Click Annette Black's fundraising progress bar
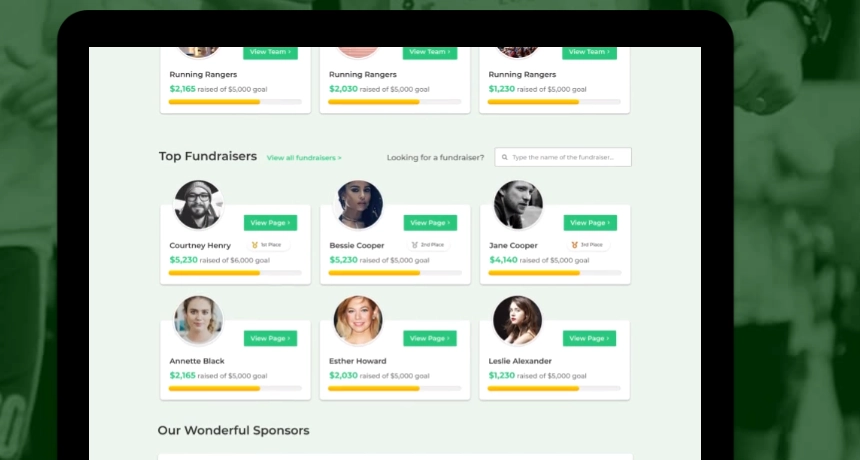The height and width of the screenshot is (460, 860). point(235,388)
